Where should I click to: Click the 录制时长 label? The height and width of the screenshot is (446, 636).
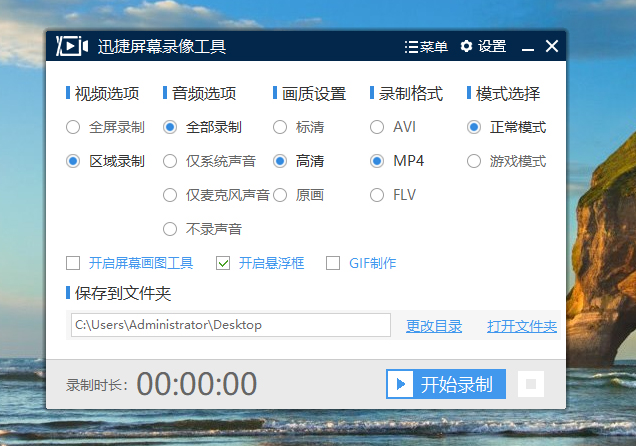tap(97, 385)
